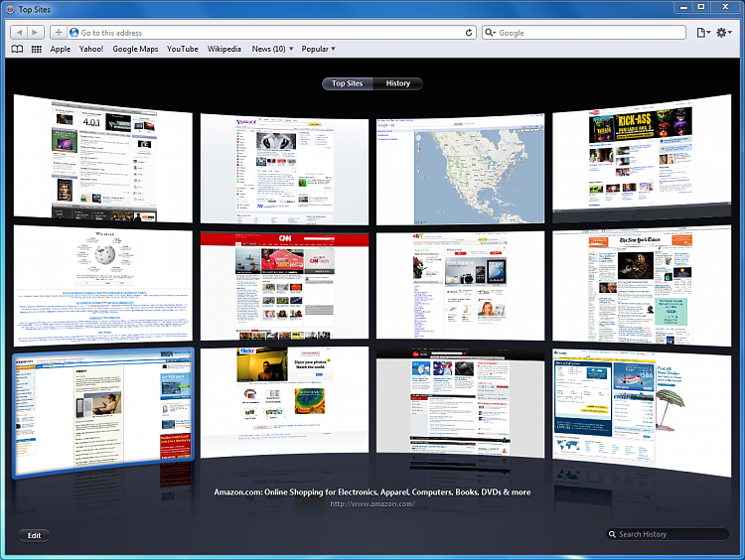Viewport: 745px width, 560px height.
Task: Open the Apple site thumbnail
Action: point(103,159)
